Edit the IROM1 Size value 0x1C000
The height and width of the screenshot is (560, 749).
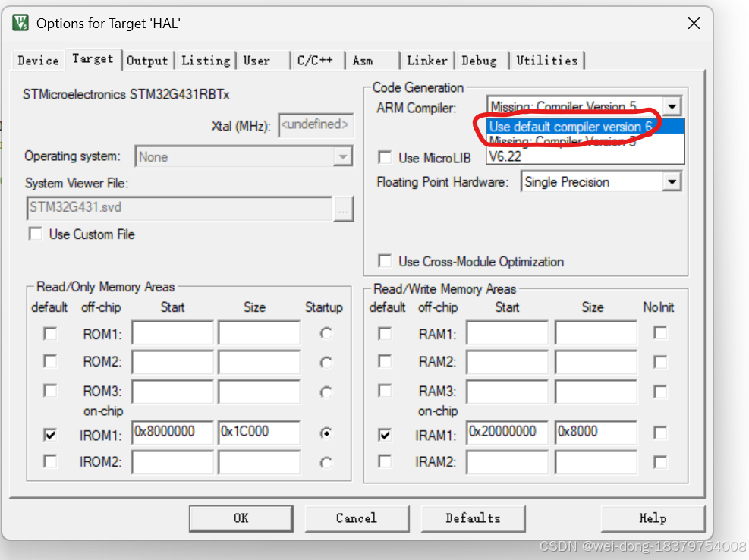click(259, 432)
